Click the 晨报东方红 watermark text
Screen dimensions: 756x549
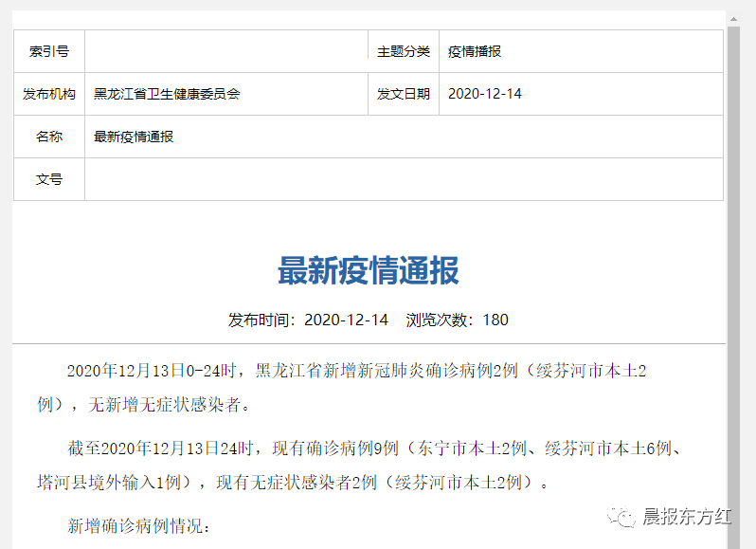pyautogui.click(x=687, y=517)
